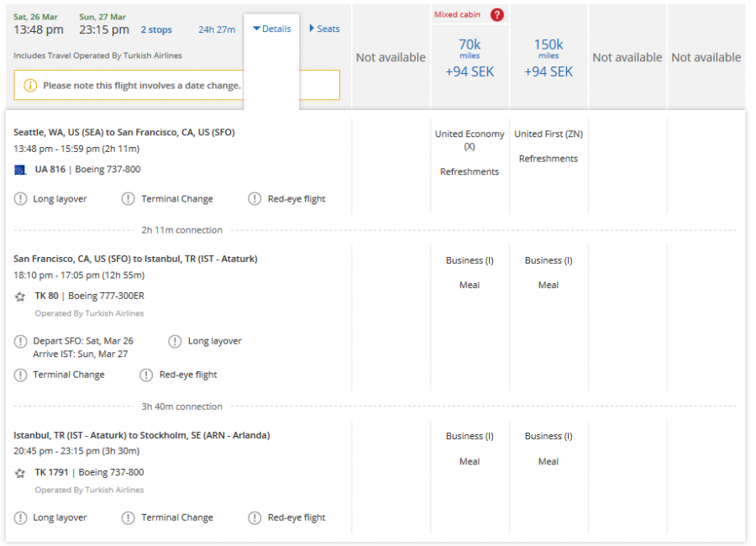Click United First (ZN) cabin text
Screen dimensions: 756x546
[549, 134]
